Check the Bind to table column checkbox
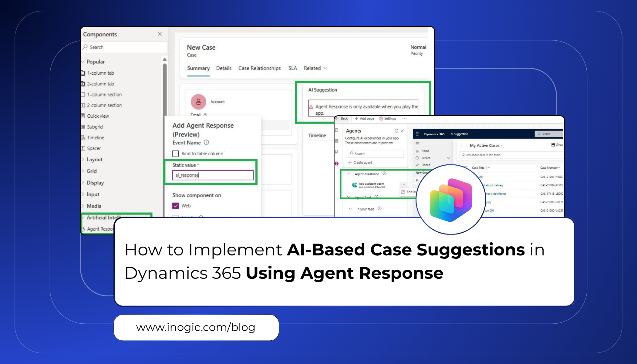637x364 pixels. click(x=176, y=153)
